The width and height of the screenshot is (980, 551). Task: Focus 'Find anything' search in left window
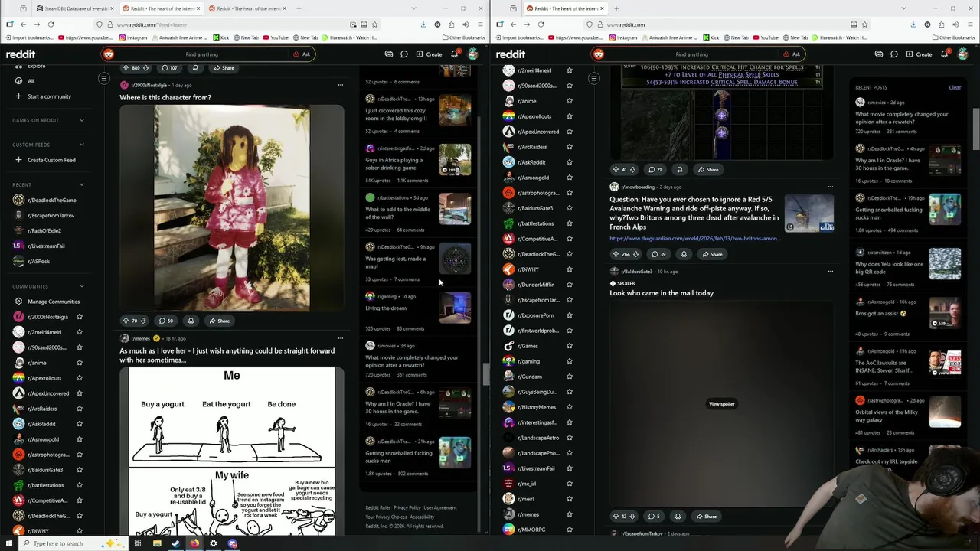(201, 54)
